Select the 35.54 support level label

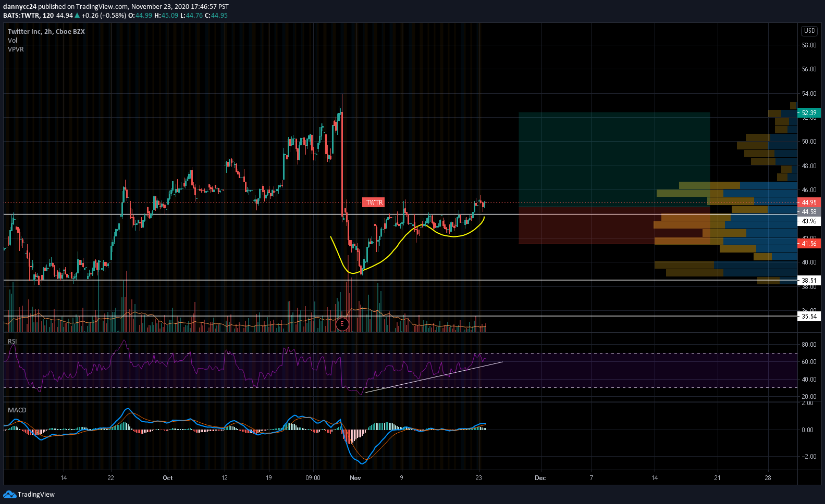[809, 316]
